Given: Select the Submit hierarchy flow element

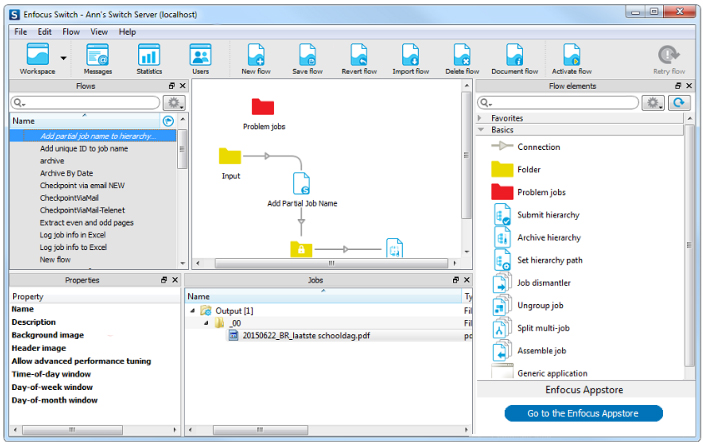Looking at the screenshot, I should (x=546, y=215).
